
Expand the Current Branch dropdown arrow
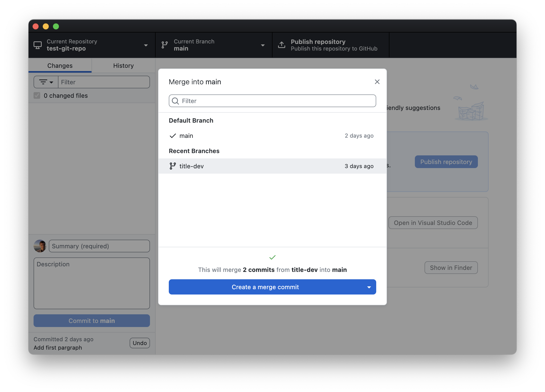coord(263,45)
